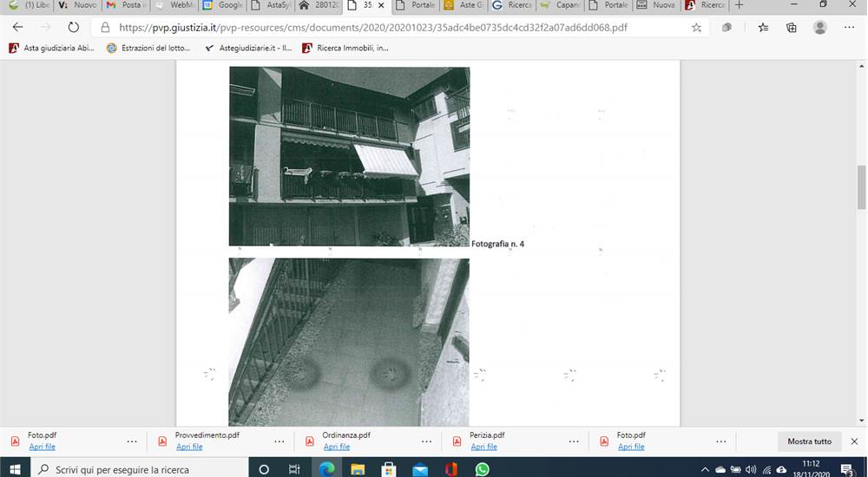Click the taskbar search box

point(140,469)
